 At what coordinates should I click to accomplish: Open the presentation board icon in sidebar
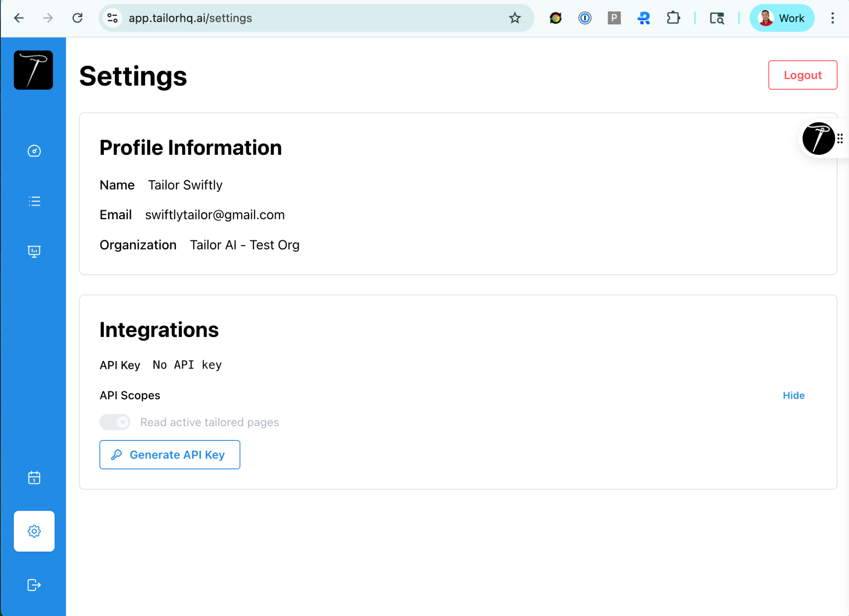(x=34, y=251)
